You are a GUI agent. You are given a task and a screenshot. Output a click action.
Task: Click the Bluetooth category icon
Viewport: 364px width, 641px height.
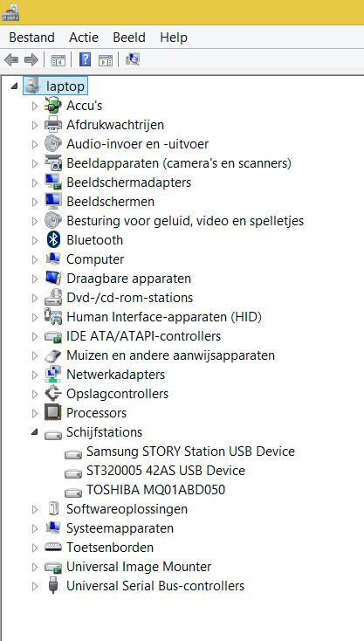pos(53,240)
